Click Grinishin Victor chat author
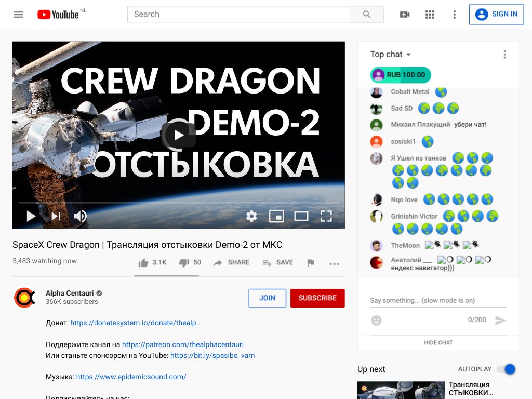 (x=414, y=216)
